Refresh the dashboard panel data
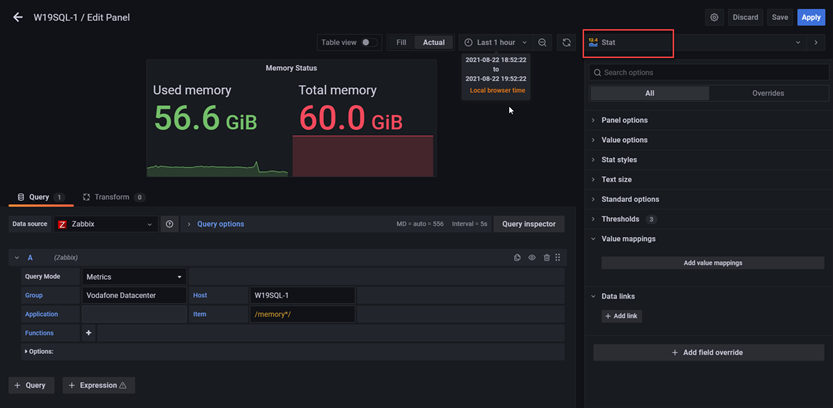833x408 pixels. [566, 43]
